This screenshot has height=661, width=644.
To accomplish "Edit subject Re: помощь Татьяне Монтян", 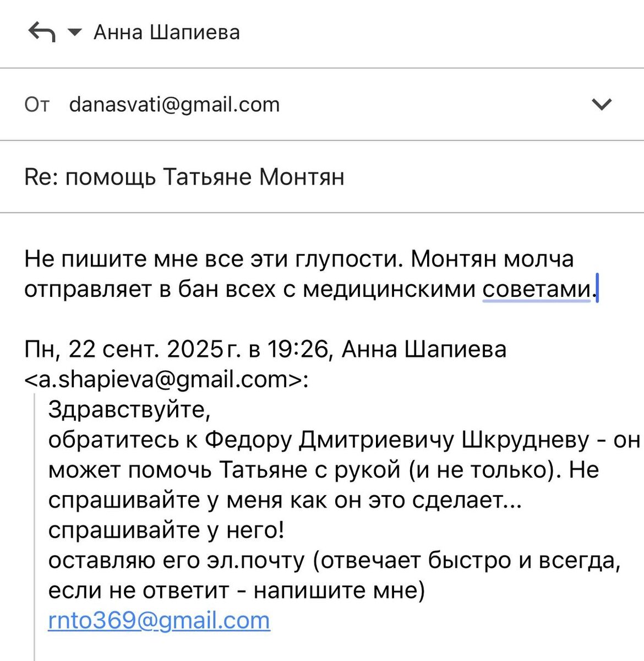I will [x=184, y=177].
